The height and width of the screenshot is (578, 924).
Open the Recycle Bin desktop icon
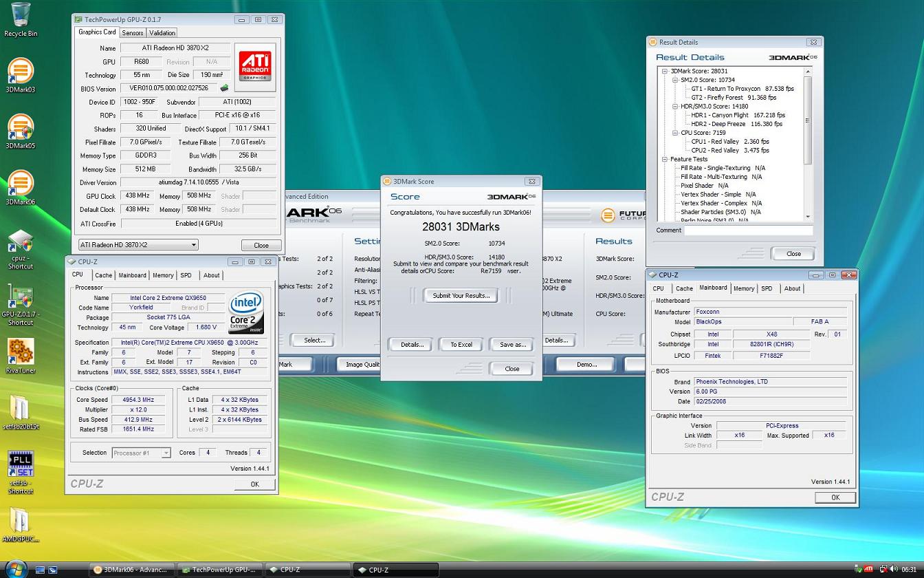(x=21, y=19)
